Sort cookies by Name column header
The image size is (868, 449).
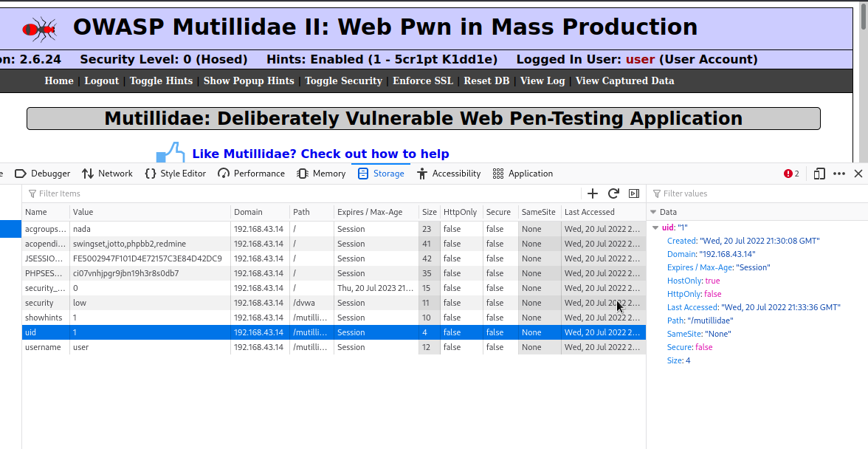pyautogui.click(x=46, y=212)
